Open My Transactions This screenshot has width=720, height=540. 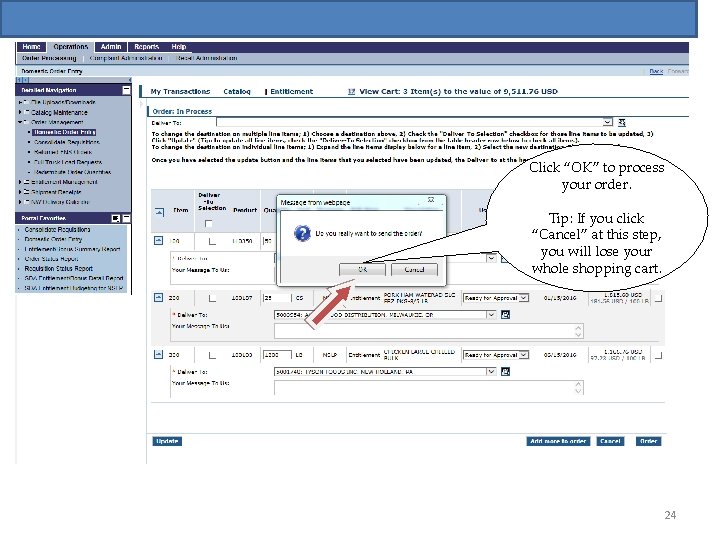180,91
